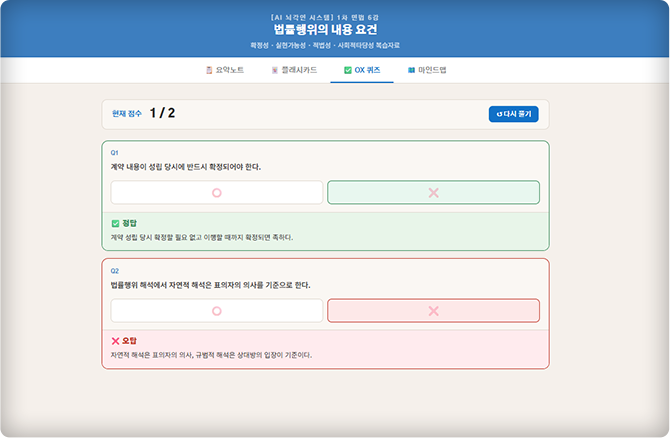Click the header line '1차 민법 6강'

(358, 18)
